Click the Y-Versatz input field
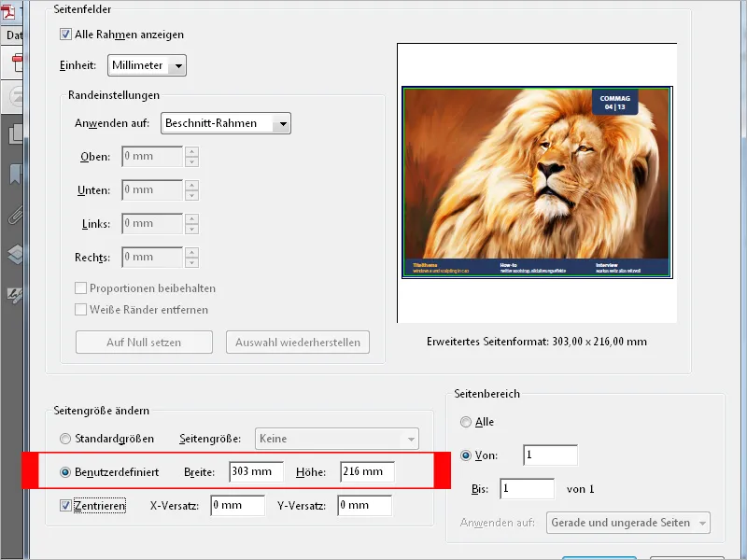Viewport: 747px width, 560px height. [x=364, y=505]
